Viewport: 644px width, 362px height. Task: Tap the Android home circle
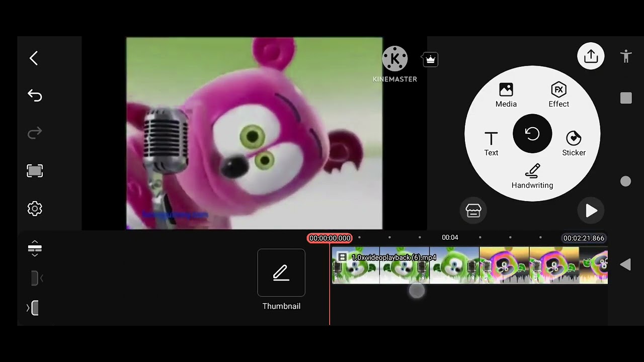pyautogui.click(x=625, y=182)
